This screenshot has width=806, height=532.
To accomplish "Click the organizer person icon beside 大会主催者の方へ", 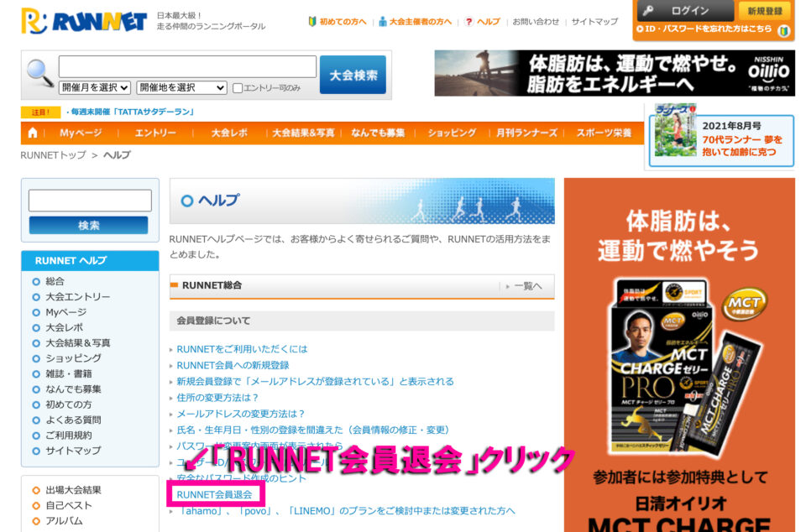I will tap(383, 22).
